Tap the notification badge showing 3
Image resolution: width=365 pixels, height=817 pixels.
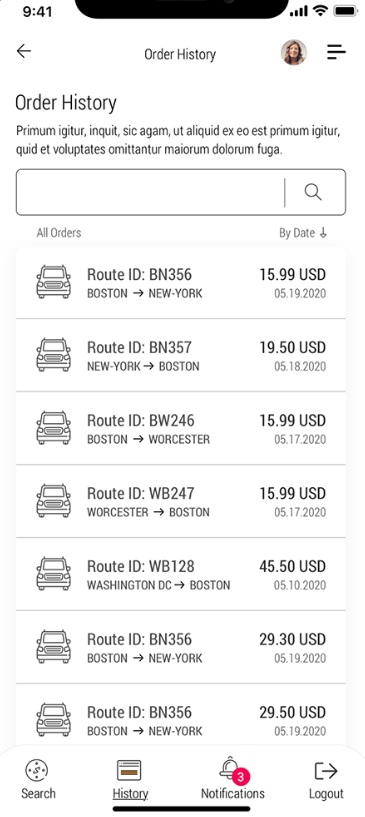[240, 777]
